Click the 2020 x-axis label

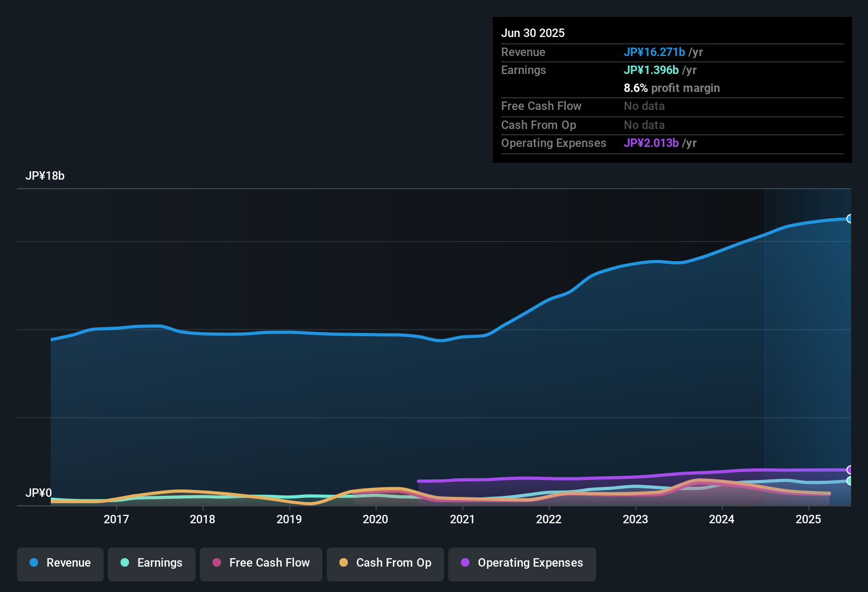[375, 519]
